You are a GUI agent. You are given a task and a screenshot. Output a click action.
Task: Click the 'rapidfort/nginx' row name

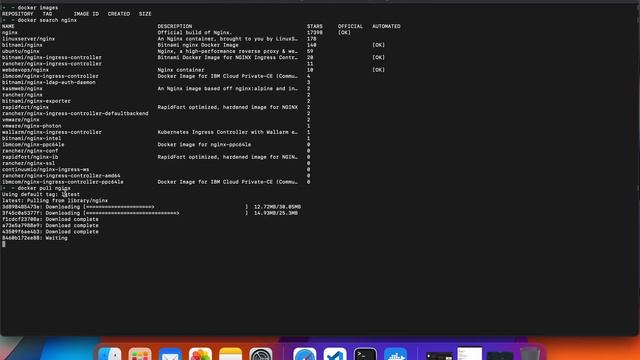click(25, 107)
